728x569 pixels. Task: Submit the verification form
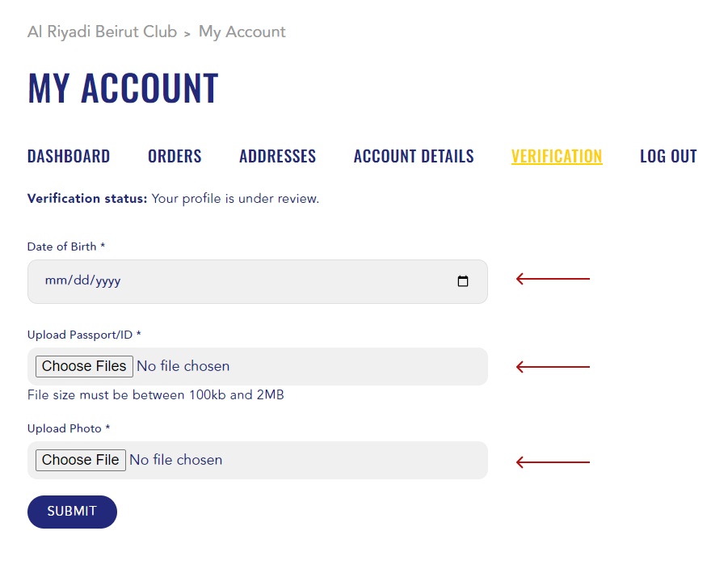tap(72, 512)
